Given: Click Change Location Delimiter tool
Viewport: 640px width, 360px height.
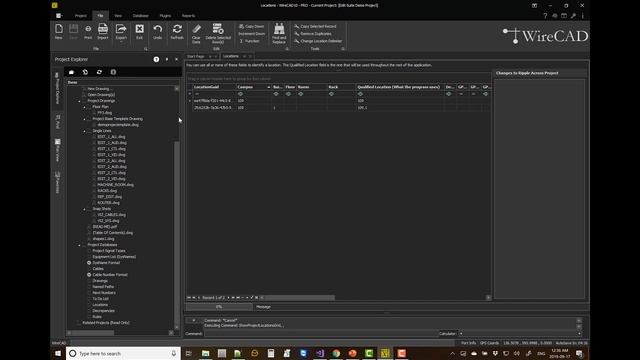Looking at the screenshot, I should [318, 41].
